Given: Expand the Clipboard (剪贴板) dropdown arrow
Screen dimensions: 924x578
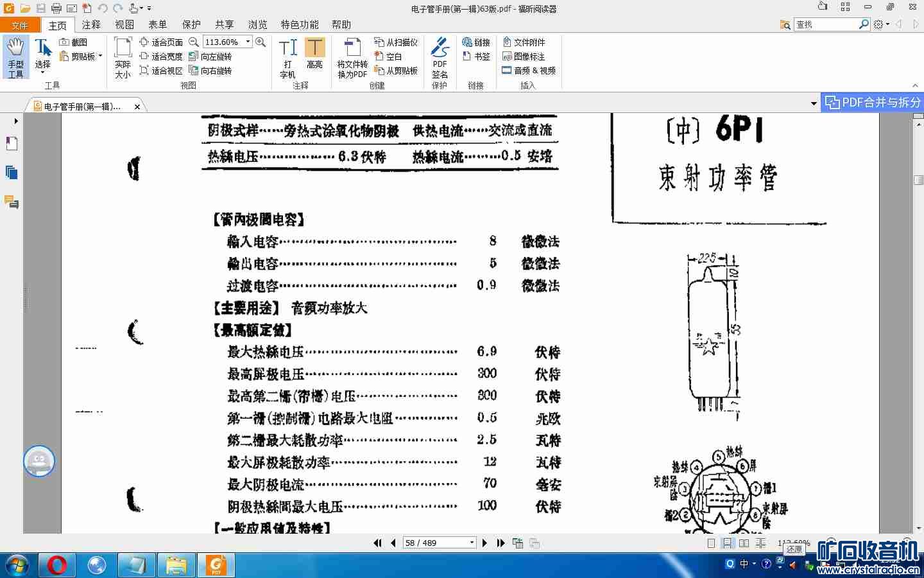Looking at the screenshot, I should 100,57.
